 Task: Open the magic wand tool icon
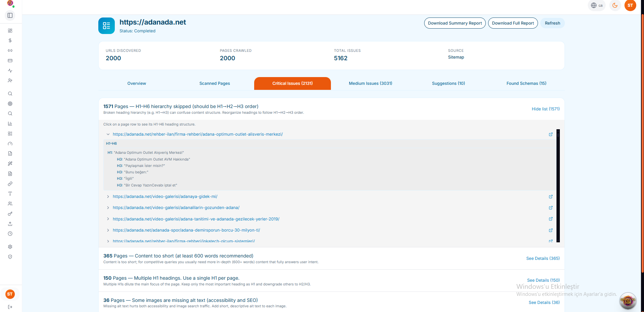click(x=10, y=164)
